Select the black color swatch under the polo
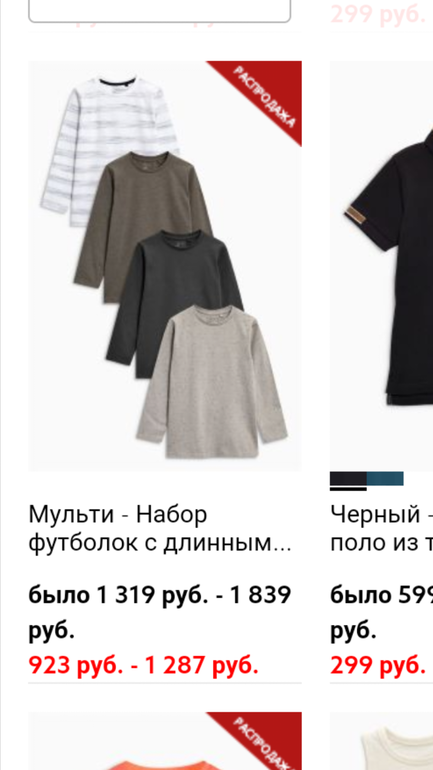The width and height of the screenshot is (433, 770). [x=348, y=478]
